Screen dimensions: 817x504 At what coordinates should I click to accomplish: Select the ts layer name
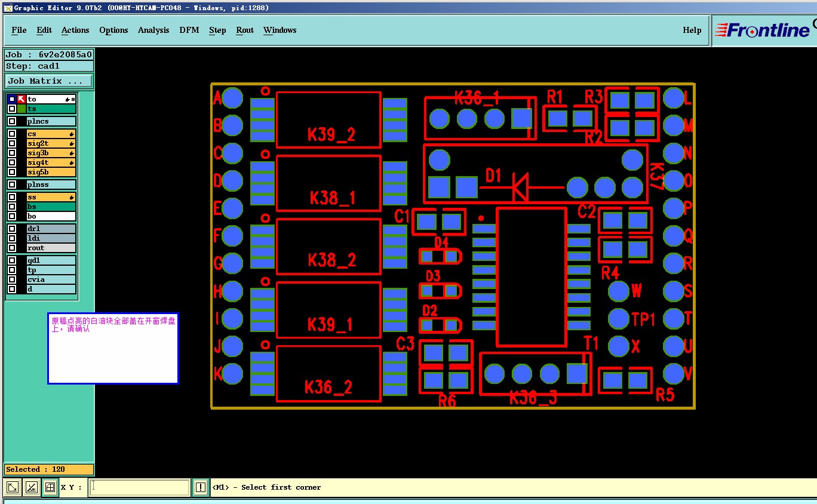(x=51, y=109)
